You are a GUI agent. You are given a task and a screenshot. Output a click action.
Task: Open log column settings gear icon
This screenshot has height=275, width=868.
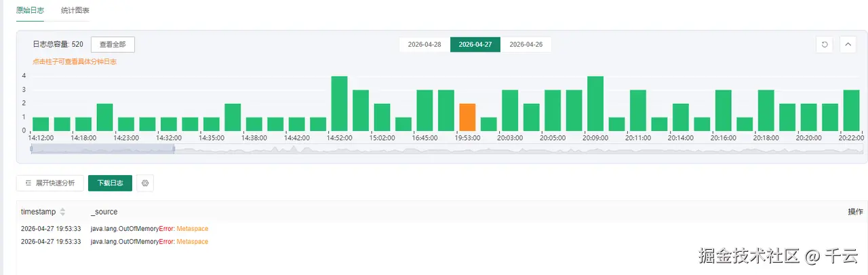tap(145, 183)
